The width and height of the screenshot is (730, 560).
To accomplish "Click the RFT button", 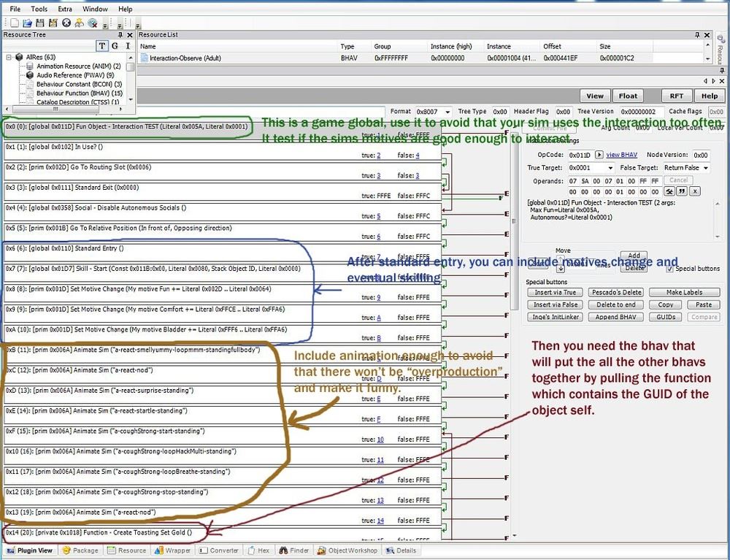I will click(x=677, y=96).
